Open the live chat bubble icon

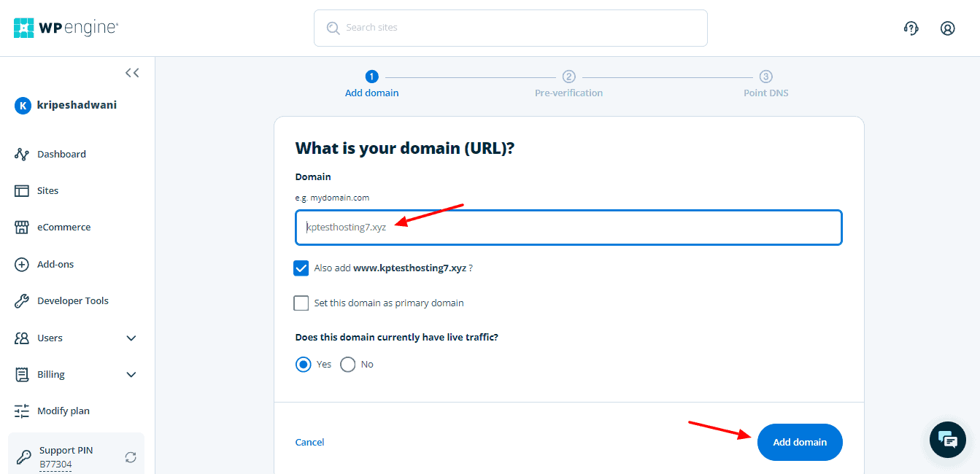tap(947, 439)
